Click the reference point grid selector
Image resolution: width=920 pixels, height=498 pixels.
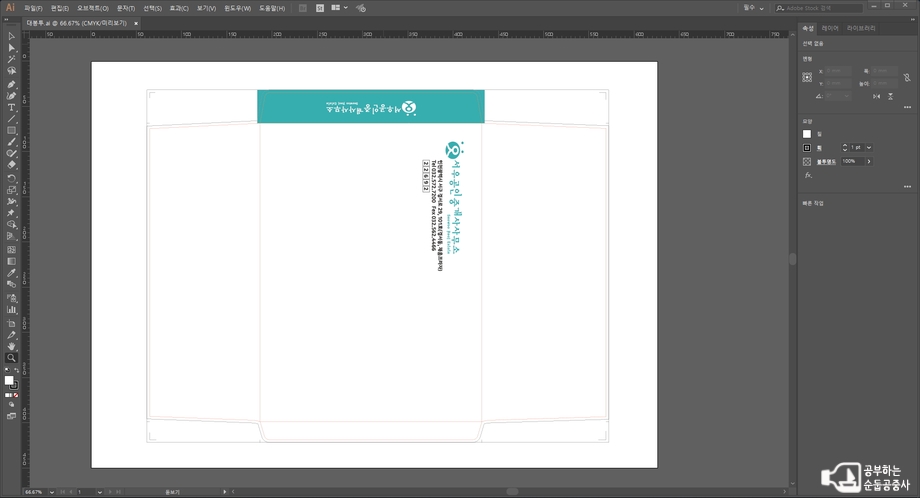click(x=807, y=77)
